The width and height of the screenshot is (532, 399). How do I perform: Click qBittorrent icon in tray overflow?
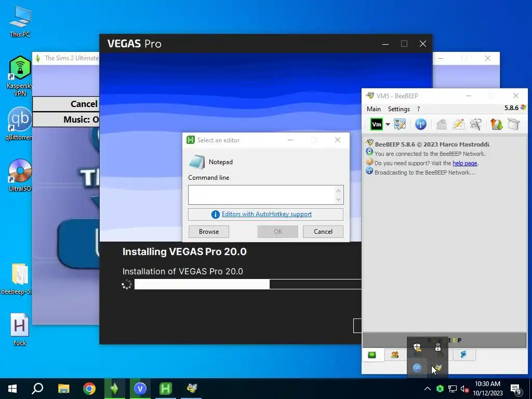point(417,368)
